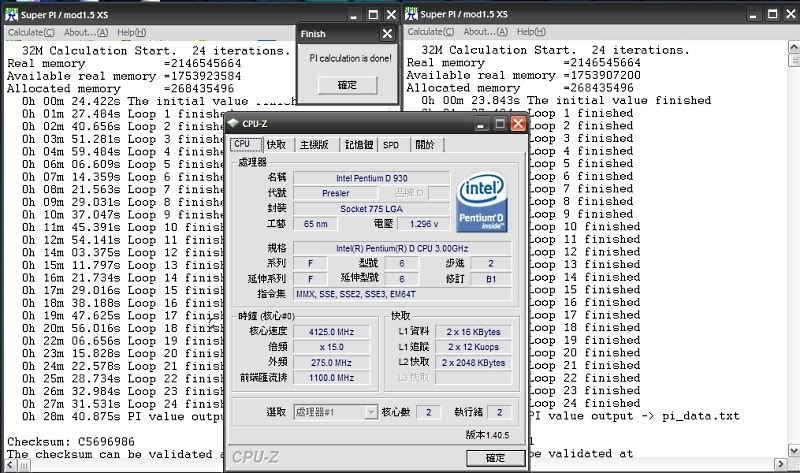Close the Finish dialog

[387, 34]
